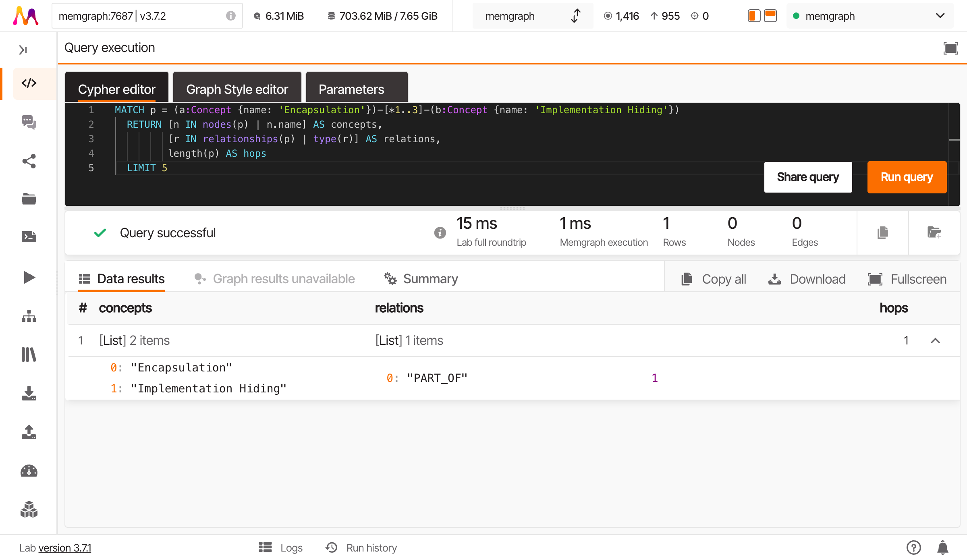Image resolution: width=967 pixels, height=560 pixels.
Task: Expand the memgraph connection dropdown top right
Action: (940, 16)
